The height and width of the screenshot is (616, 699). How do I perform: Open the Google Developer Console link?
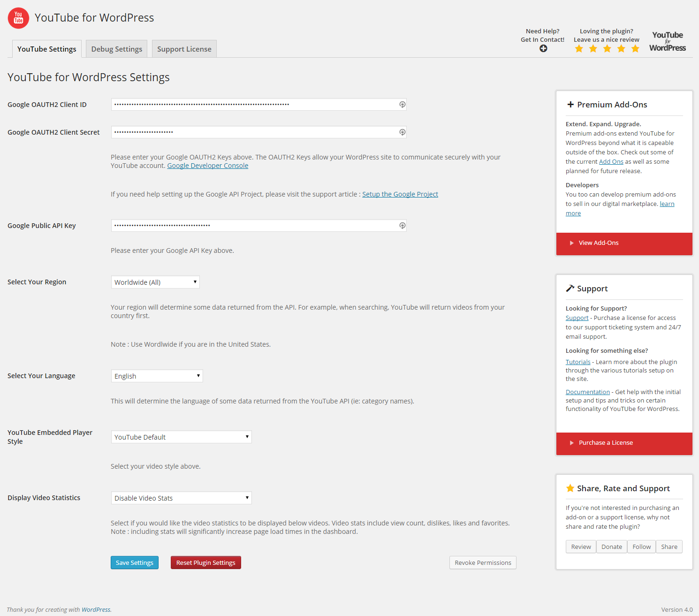[x=208, y=166]
